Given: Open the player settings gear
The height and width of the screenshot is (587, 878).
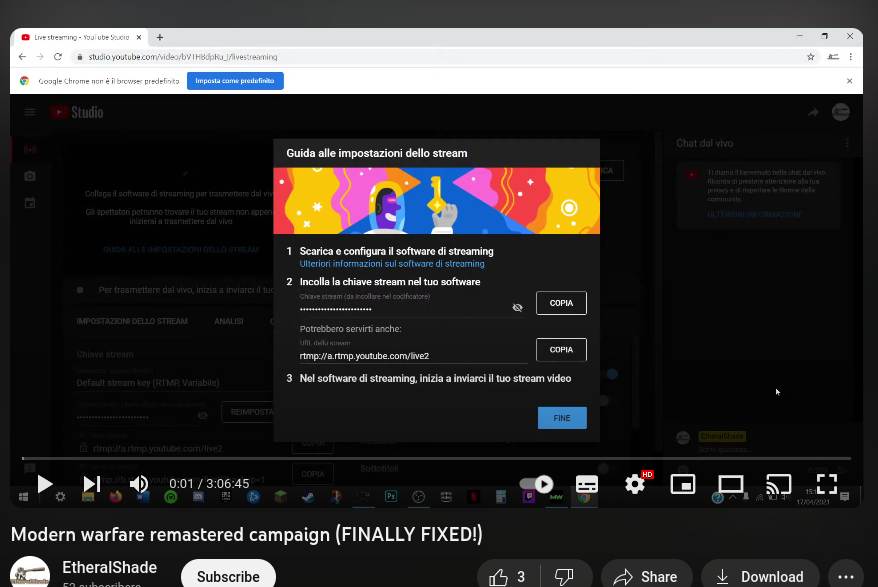Looking at the screenshot, I should [x=635, y=485].
